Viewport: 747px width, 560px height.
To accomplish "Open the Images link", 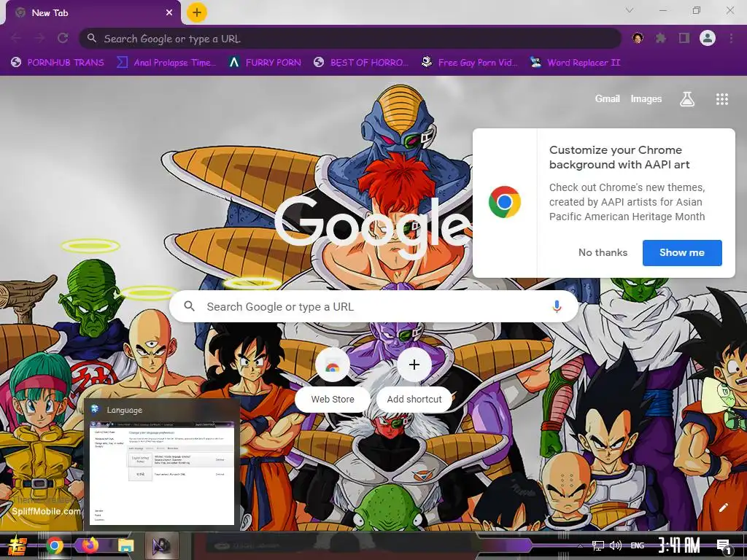I will [x=646, y=98].
